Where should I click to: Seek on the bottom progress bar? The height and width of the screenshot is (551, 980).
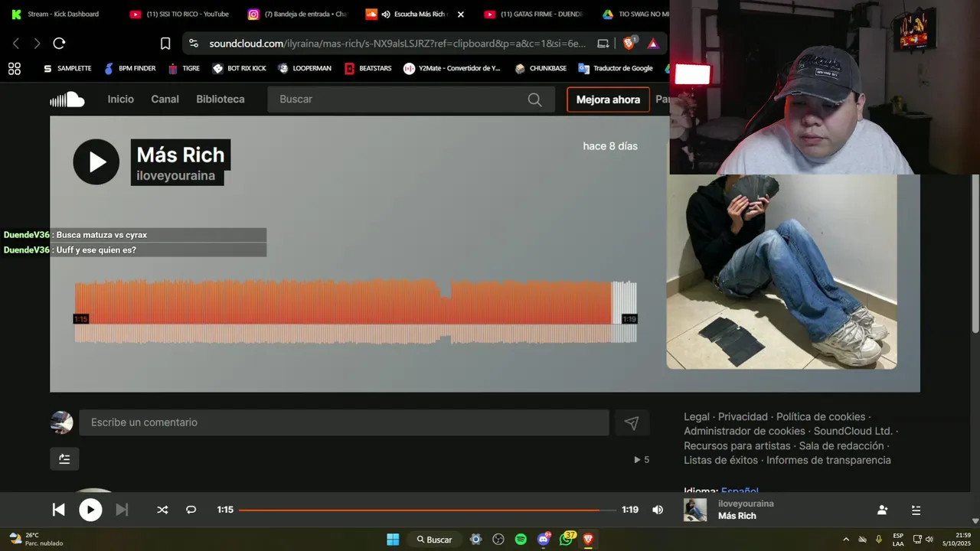[x=427, y=510]
